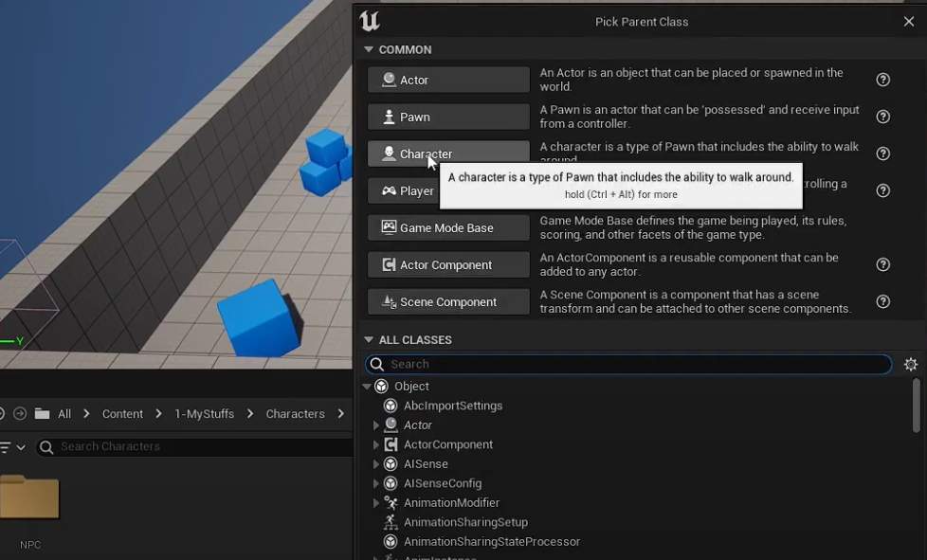This screenshot has width=927, height=560.
Task: Click the Characters breadcrumb
Action: point(295,414)
